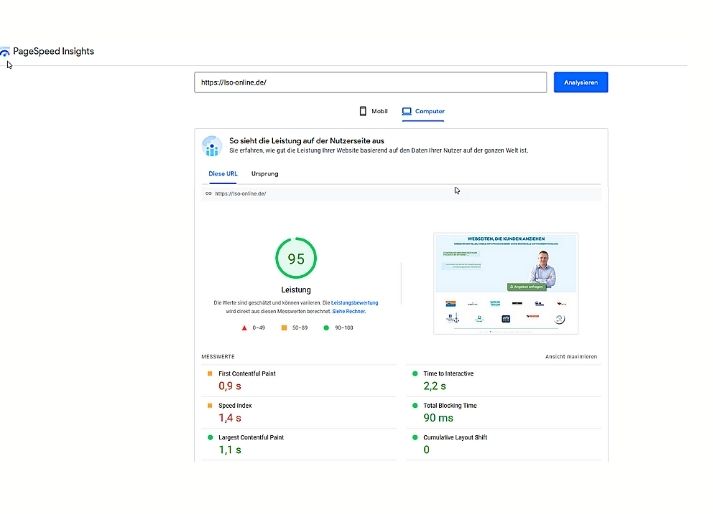This screenshot has width=713, height=514.
Task: Click the MESSWERTE section heading
Action: [x=218, y=357]
